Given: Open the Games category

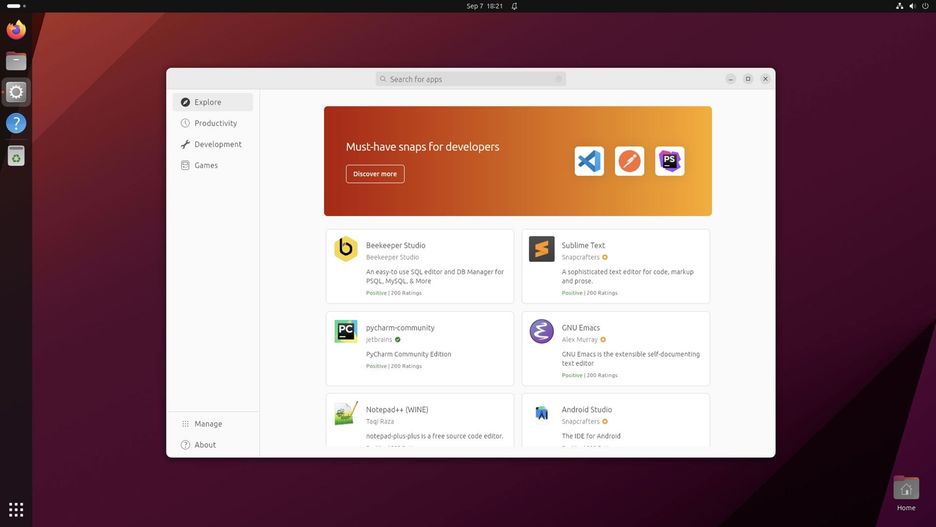Looking at the screenshot, I should (x=213, y=165).
